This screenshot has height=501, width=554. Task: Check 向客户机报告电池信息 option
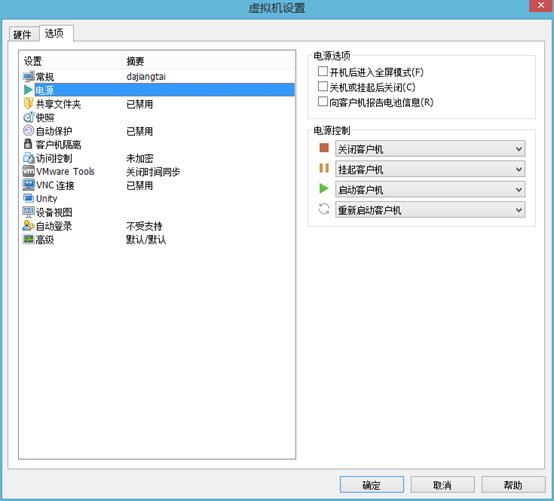coord(323,101)
